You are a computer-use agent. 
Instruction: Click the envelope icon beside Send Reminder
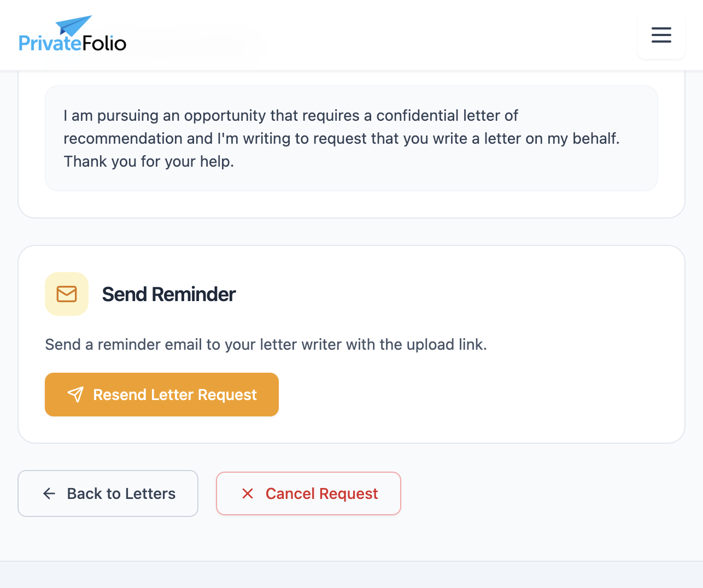(67, 294)
